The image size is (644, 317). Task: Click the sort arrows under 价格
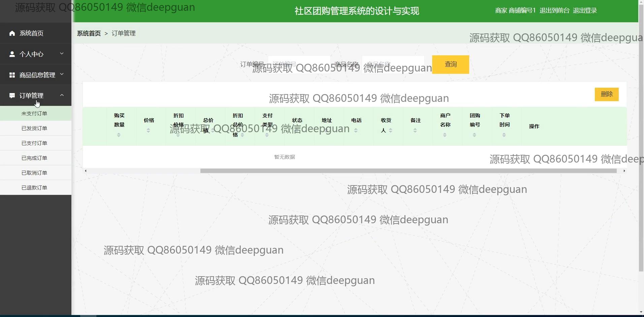click(148, 131)
